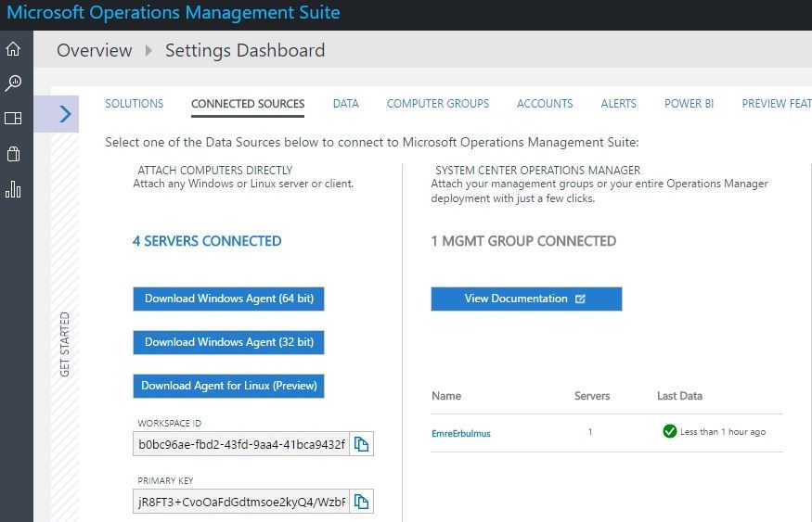The width and height of the screenshot is (812, 522).
Task: Download Windows Agent 32 bit
Action: [x=228, y=342]
